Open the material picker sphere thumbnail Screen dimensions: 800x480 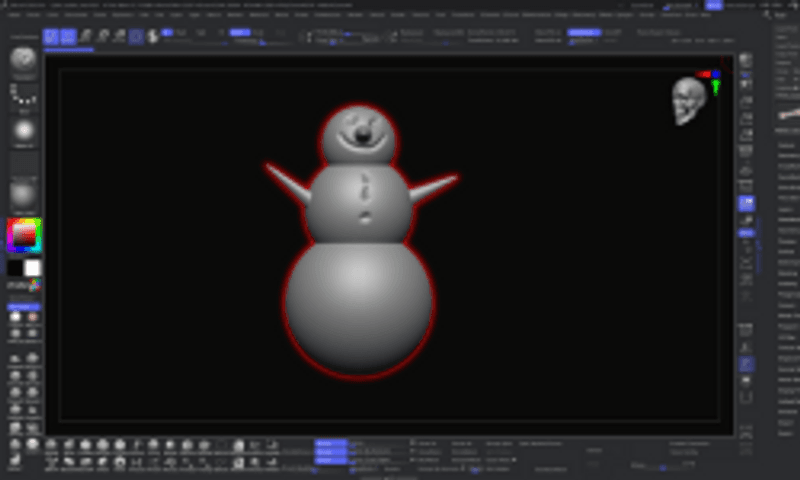click(x=24, y=193)
